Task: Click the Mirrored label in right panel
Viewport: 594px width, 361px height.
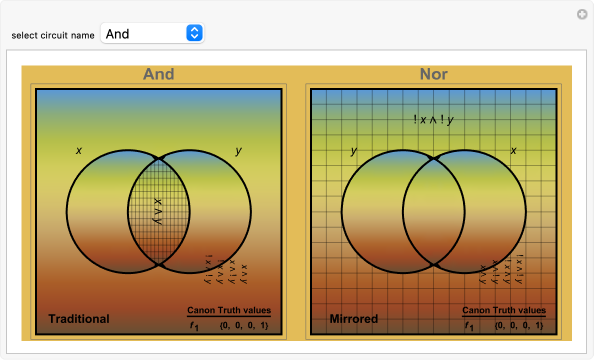Action: tap(353, 319)
